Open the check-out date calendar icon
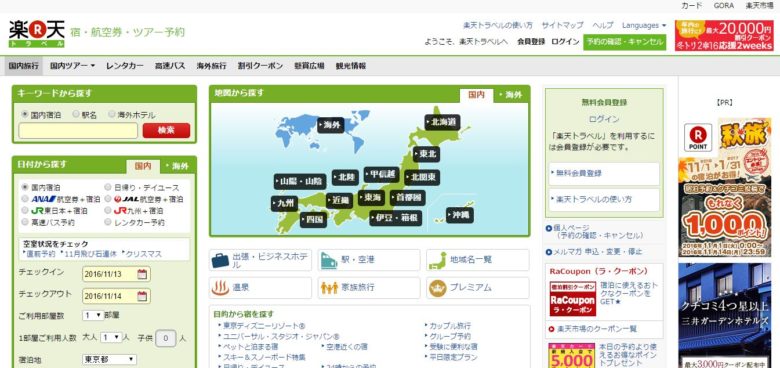 [x=142, y=296]
